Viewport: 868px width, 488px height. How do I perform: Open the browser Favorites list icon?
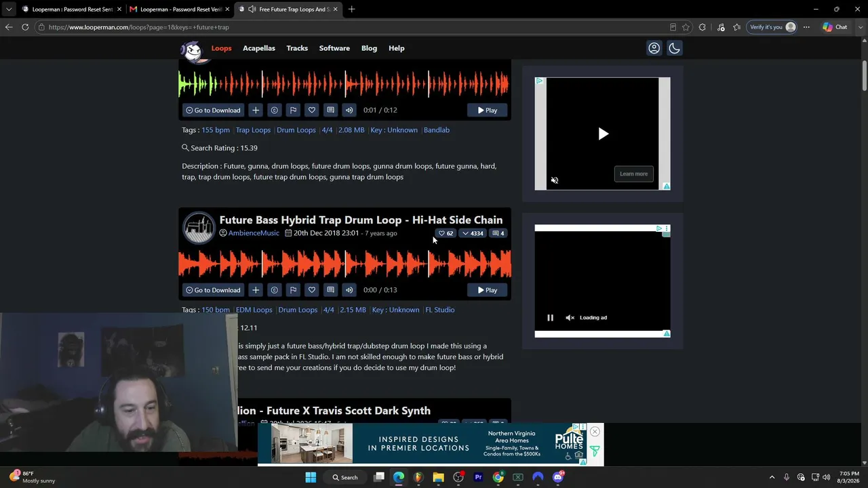[x=736, y=27]
